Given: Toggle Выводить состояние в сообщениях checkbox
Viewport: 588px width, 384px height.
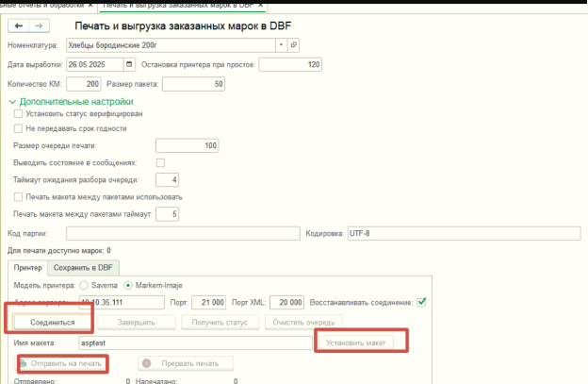Looking at the screenshot, I should coord(160,162).
